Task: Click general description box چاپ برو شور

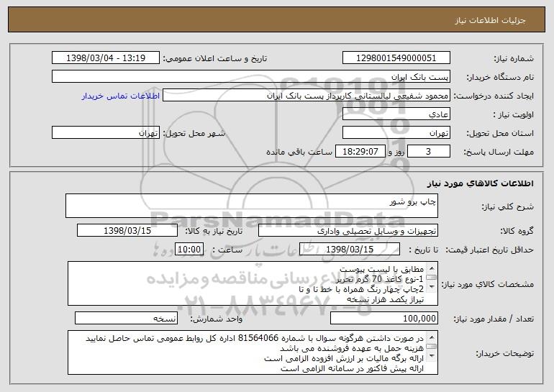Action: click(x=252, y=206)
